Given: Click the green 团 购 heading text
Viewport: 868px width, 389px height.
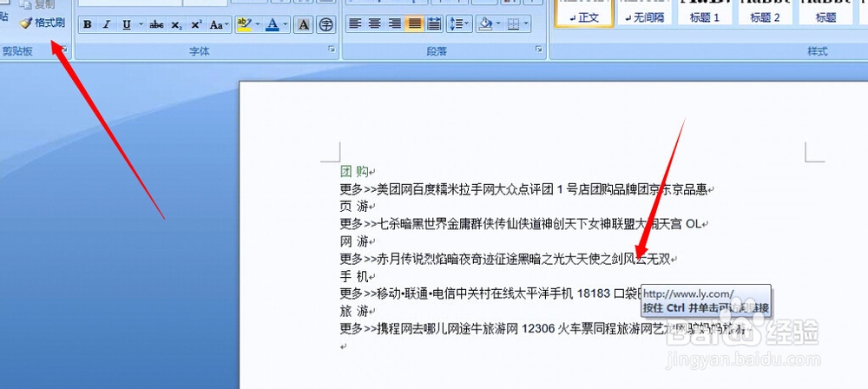Looking at the screenshot, I should point(354,172).
